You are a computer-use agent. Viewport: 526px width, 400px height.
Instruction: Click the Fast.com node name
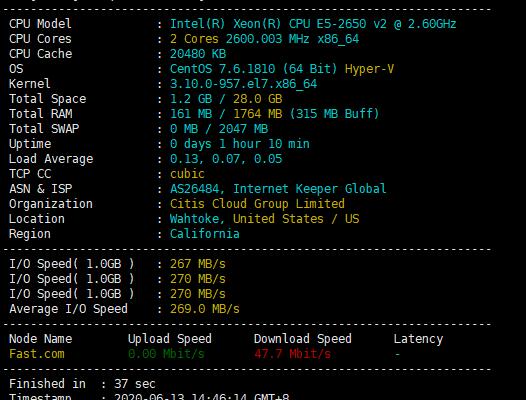click(x=37, y=354)
